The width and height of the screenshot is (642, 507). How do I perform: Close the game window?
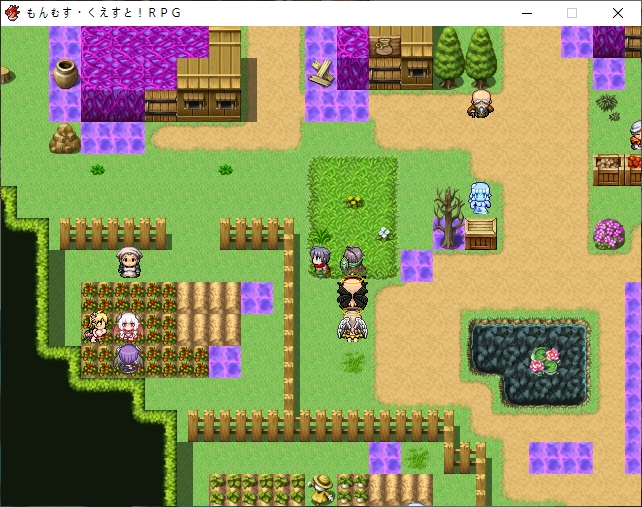618,13
